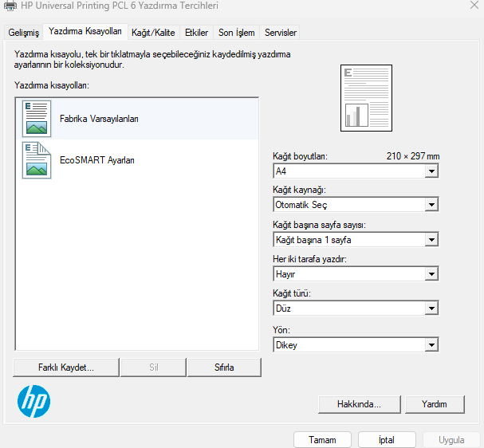Open the Kağıt türü dropdown
Viewport: 484px width, 448px height.
[x=356, y=308]
